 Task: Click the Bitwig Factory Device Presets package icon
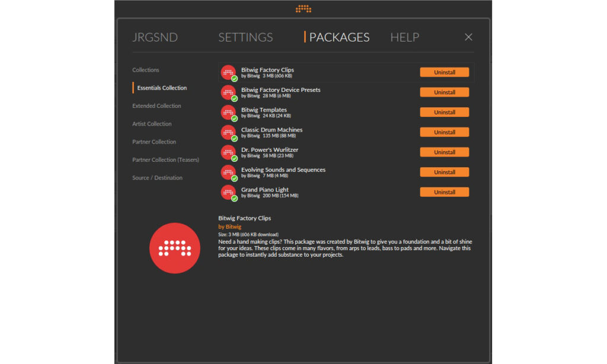tap(229, 93)
